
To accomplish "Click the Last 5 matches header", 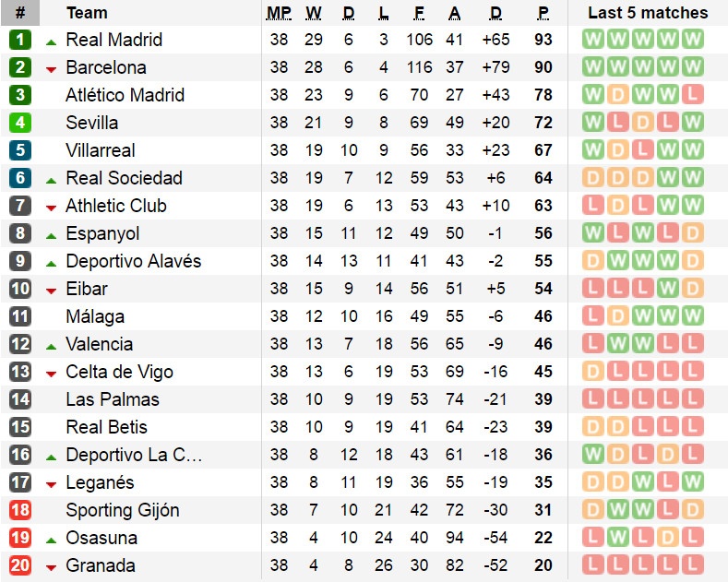I will point(648,13).
